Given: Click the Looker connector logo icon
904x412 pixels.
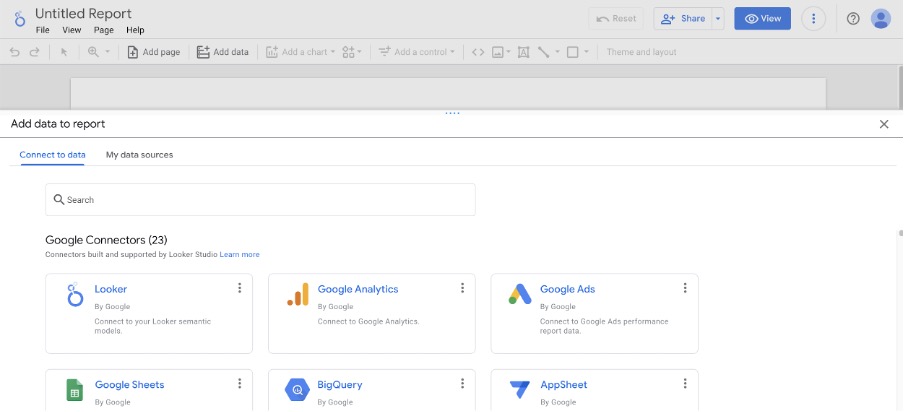Looking at the screenshot, I should coord(75,294).
